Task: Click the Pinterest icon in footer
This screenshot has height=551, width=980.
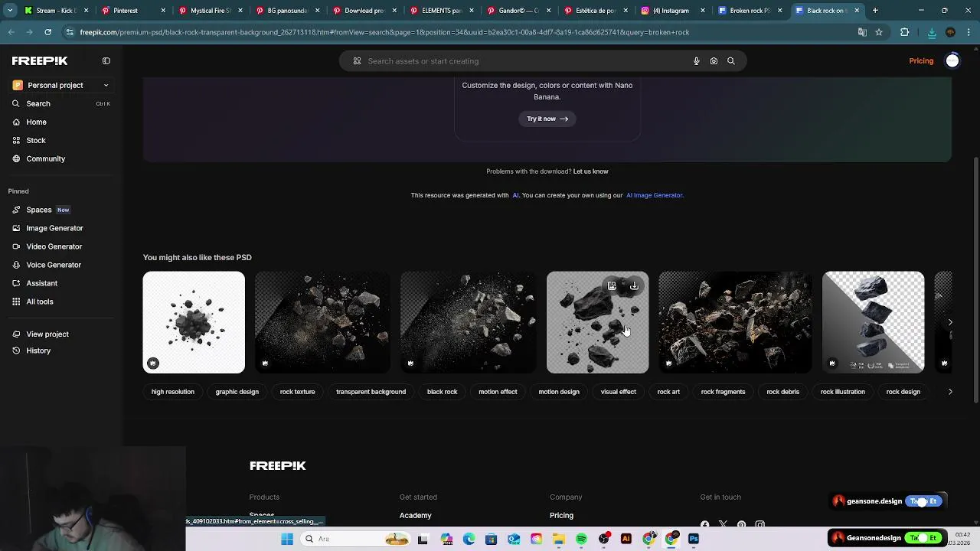Action: (741, 524)
